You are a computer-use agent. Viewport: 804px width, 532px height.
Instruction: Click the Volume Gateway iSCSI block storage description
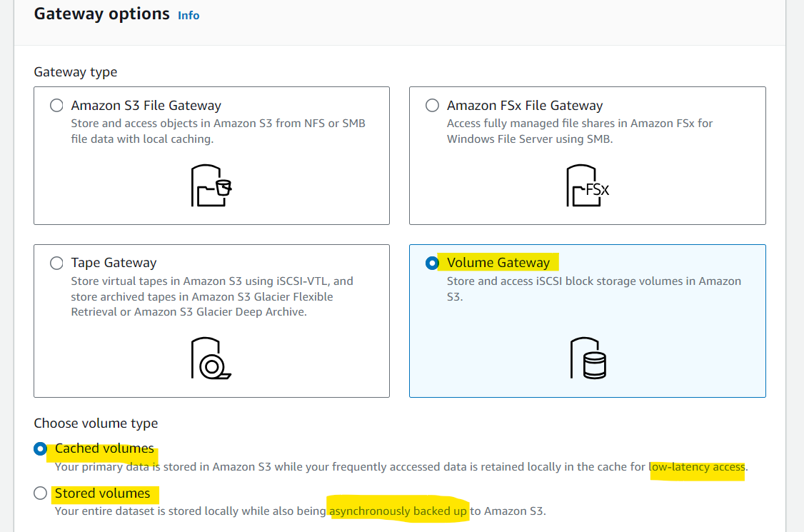(594, 288)
